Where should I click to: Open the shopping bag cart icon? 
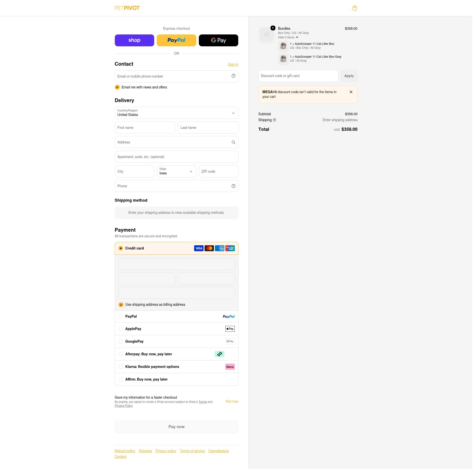pyautogui.click(x=355, y=8)
